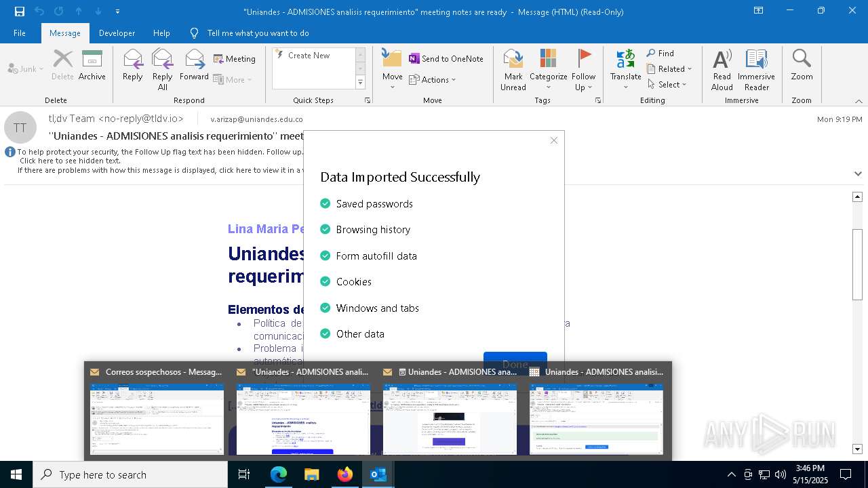Click Reply All
Viewport: 868px width, 488px height.
162,69
